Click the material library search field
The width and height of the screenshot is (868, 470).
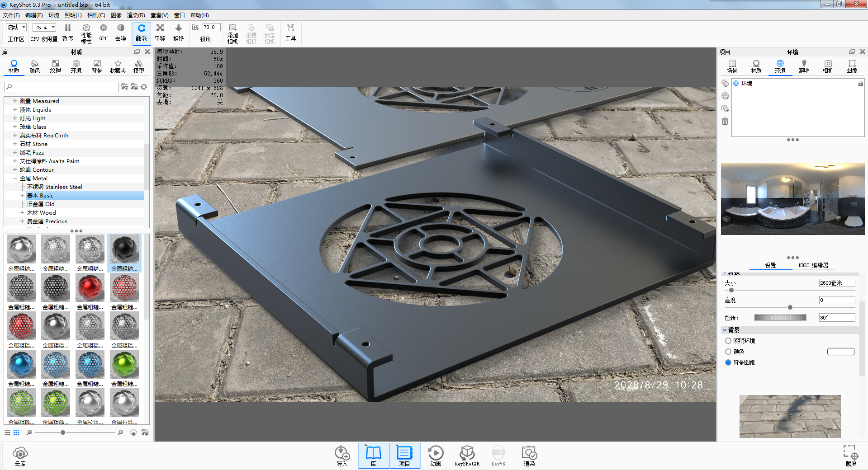click(62, 87)
